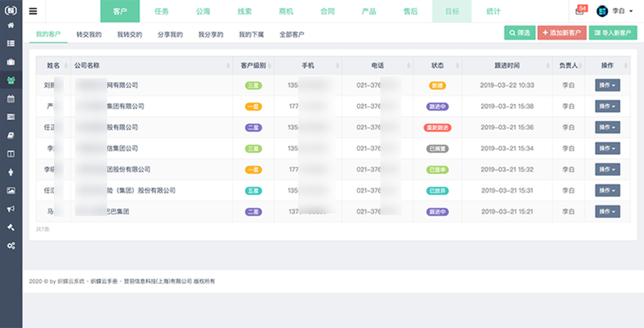Screen dimensions: 644x328
Task: Select 分享我的 tab
Action: tap(170, 34)
